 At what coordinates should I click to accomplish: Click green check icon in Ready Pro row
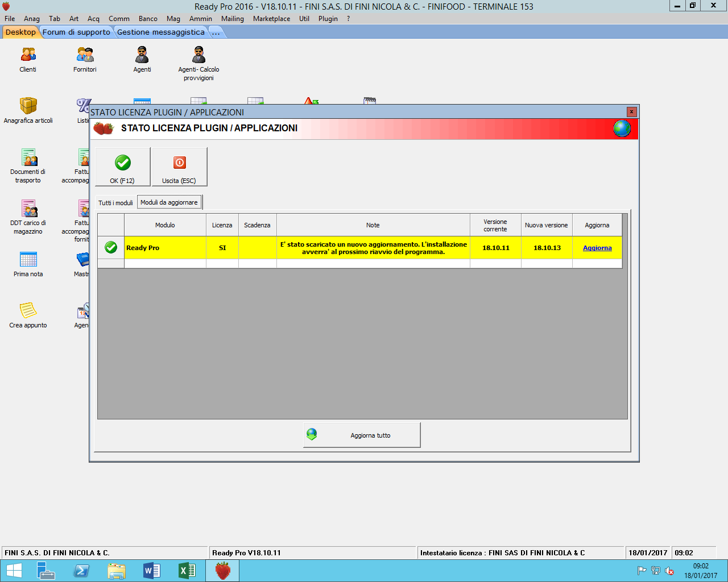point(111,247)
